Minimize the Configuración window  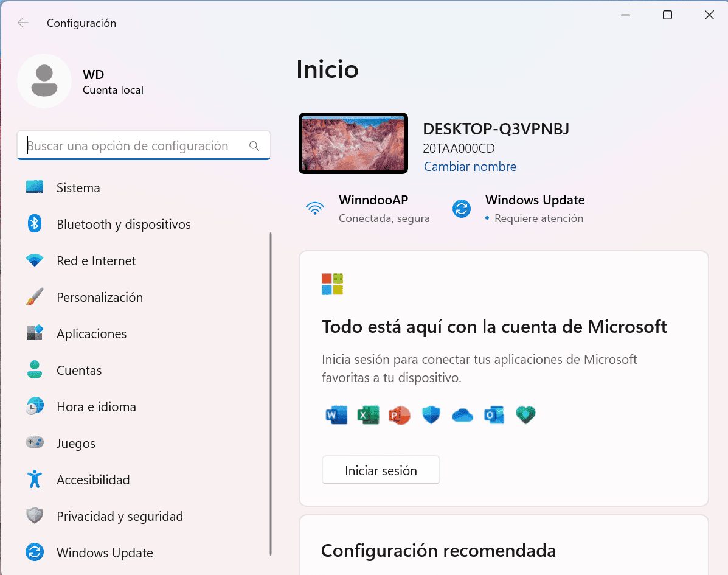pyautogui.click(x=625, y=15)
